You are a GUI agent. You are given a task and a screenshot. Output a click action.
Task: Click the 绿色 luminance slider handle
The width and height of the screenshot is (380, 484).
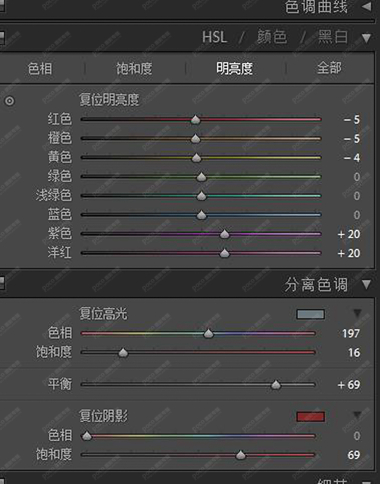[x=201, y=177]
